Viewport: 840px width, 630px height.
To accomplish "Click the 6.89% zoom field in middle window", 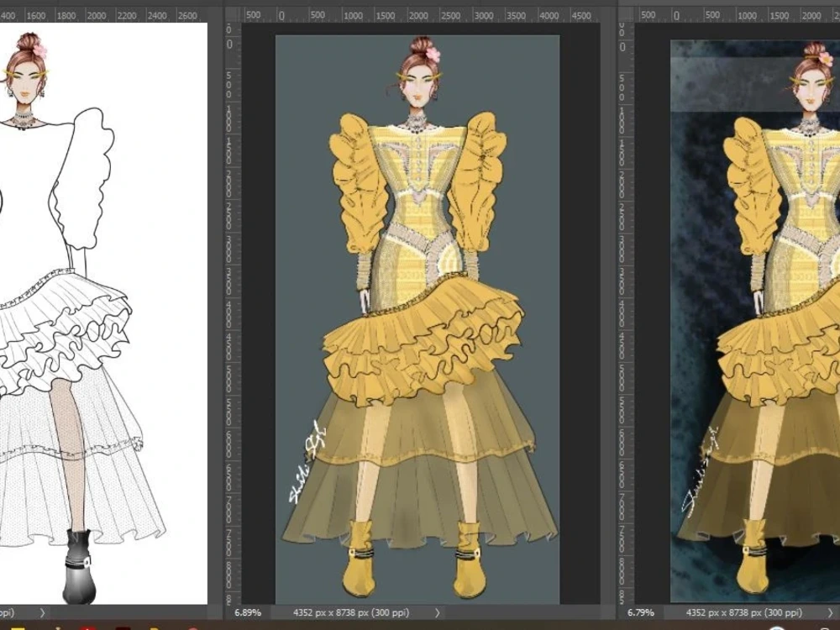I will [249, 612].
